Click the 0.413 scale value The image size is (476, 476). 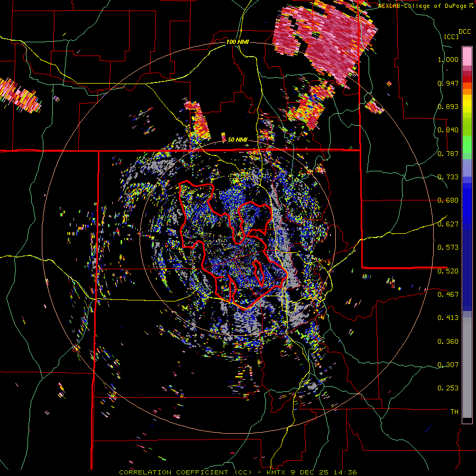448,318
